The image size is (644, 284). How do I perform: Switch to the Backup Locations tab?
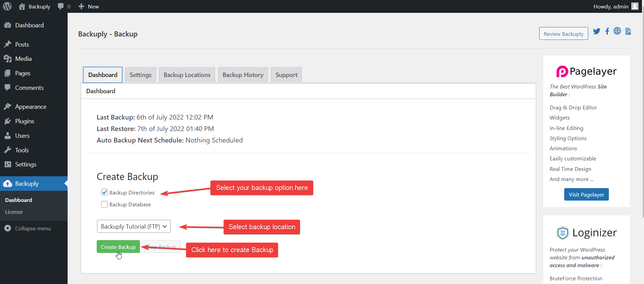(187, 75)
